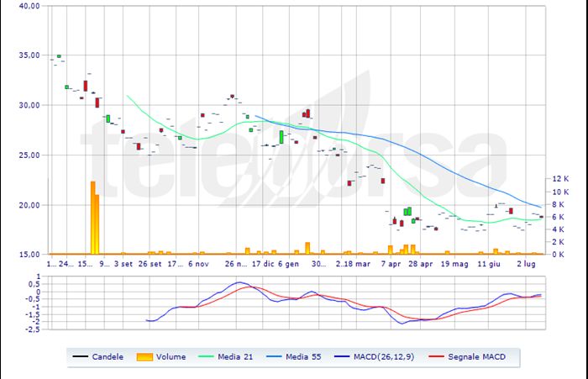Click the MACD line peak near 26 n
This screenshot has width=588, height=379.
click(239, 282)
